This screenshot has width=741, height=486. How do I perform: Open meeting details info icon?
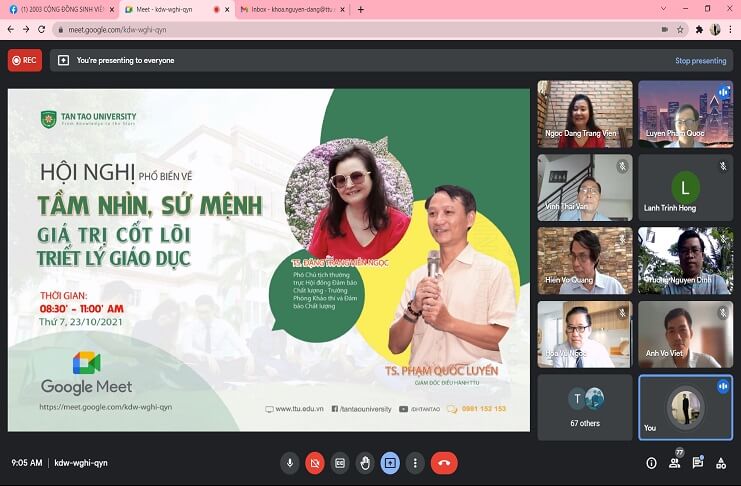pos(651,463)
